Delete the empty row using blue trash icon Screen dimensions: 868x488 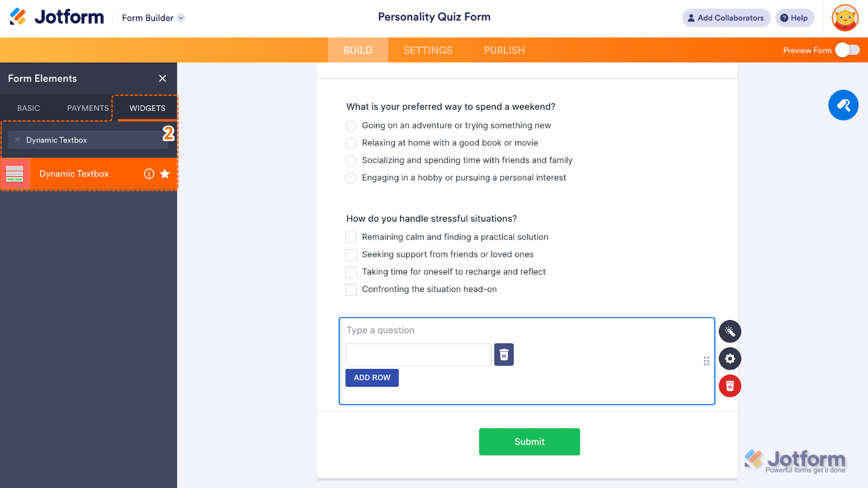[503, 354]
